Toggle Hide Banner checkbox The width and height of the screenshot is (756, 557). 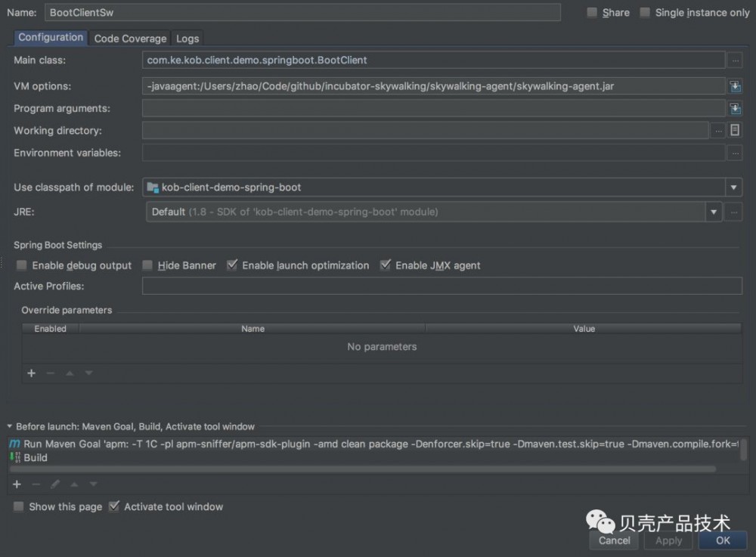(x=147, y=265)
